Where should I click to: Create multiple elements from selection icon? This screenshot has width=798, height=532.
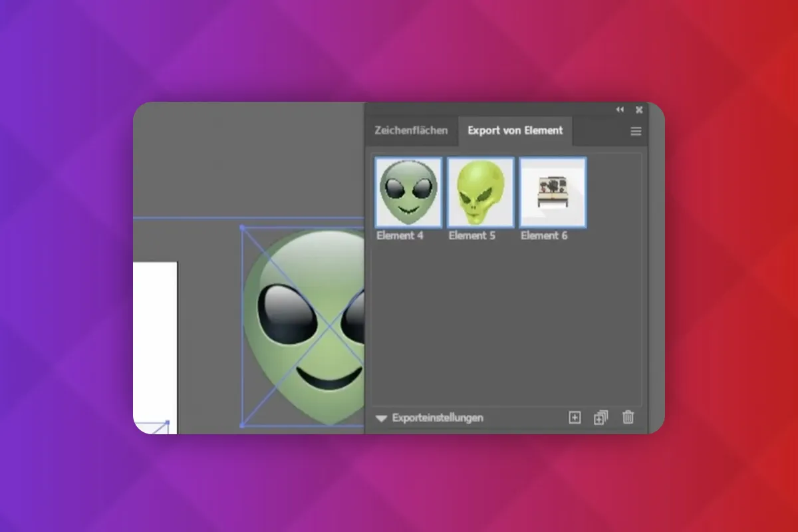pyautogui.click(x=600, y=418)
